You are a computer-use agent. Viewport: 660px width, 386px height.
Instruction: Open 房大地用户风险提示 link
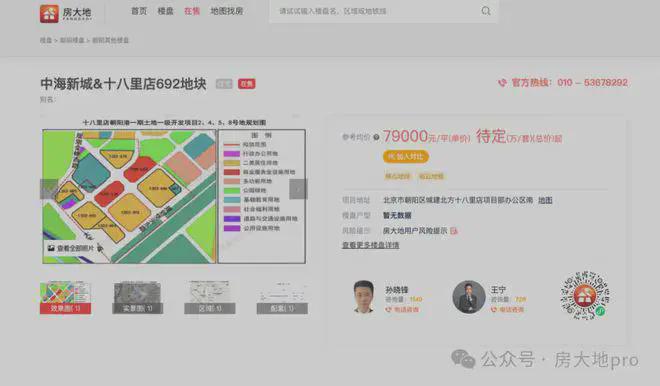(415, 231)
